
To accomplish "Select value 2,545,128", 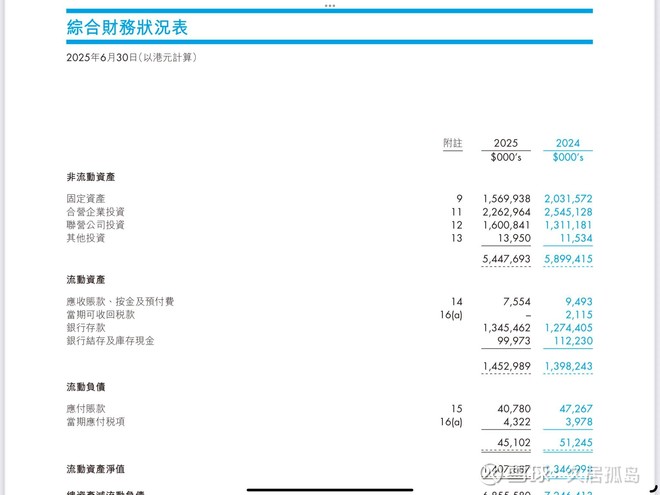I will click(x=568, y=212).
